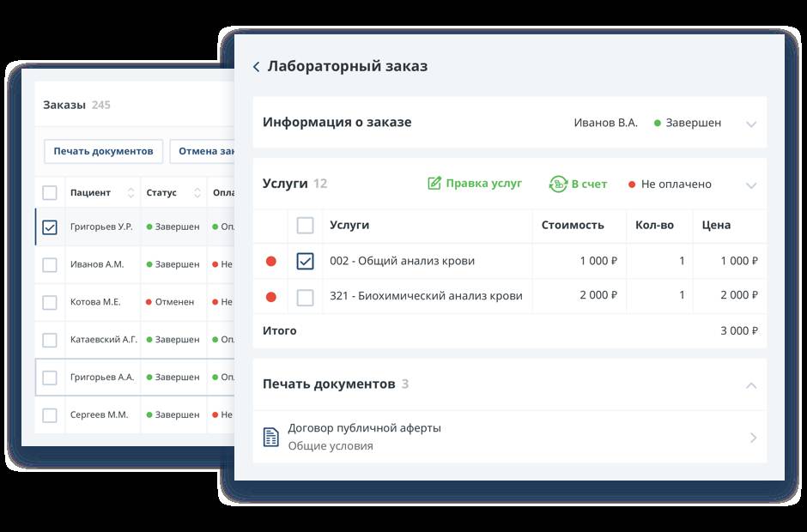Toggle the select-all checkbox in the orders table
The image size is (807, 532).
tap(49, 192)
